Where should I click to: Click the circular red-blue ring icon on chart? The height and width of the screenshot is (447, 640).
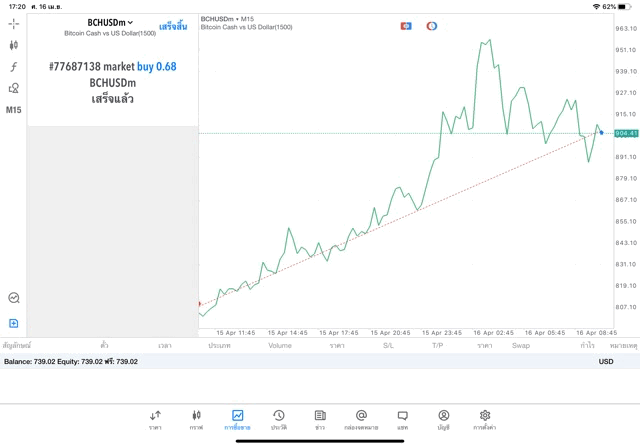pyautogui.click(x=431, y=26)
